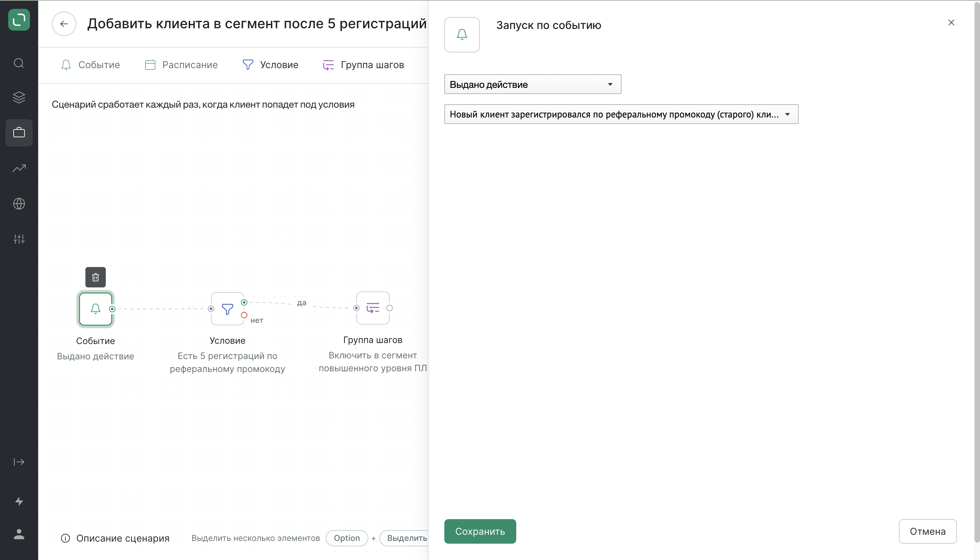Select the briefcase icon in sidebar
980x560 pixels.
pos(19,133)
